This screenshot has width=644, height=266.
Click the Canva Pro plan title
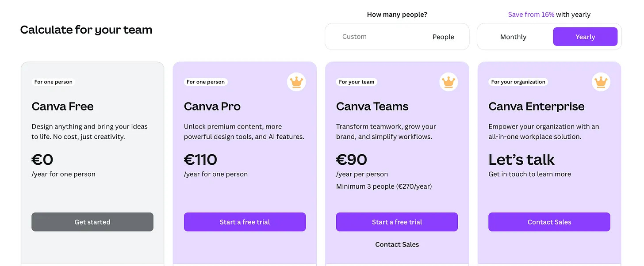pyautogui.click(x=212, y=106)
